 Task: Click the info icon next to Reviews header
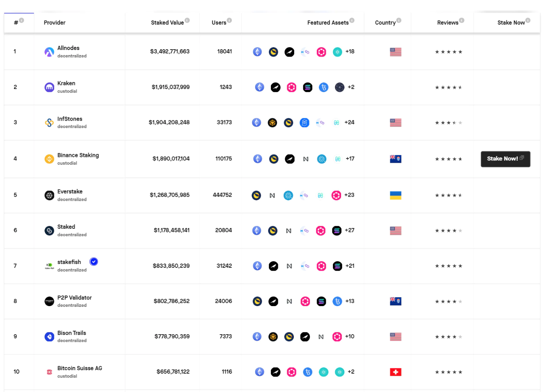(462, 20)
